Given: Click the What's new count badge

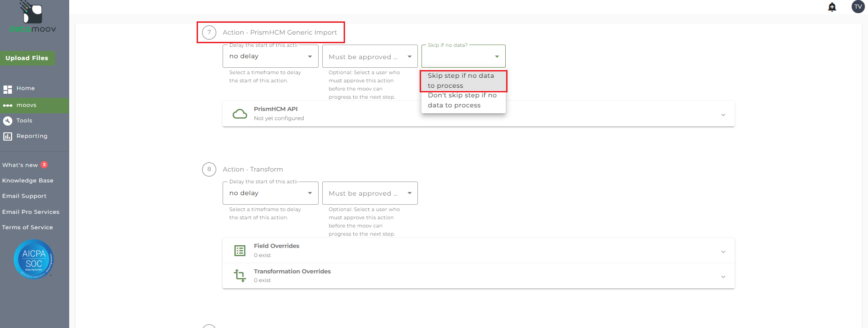Looking at the screenshot, I should point(44,165).
